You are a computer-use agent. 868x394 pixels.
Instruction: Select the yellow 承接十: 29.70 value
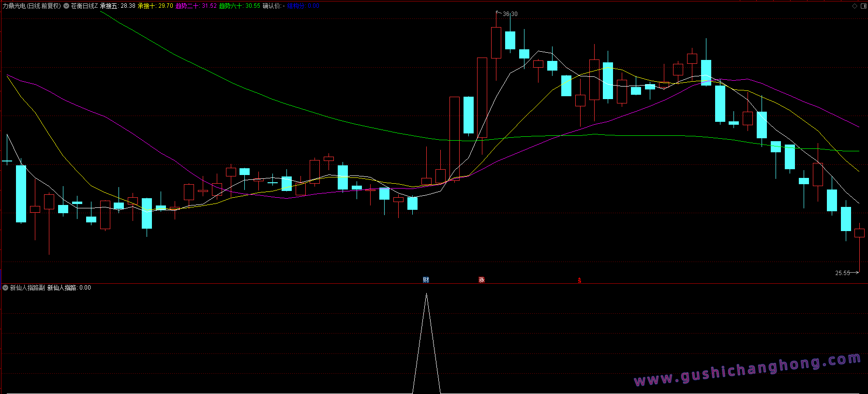(x=155, y=6)
